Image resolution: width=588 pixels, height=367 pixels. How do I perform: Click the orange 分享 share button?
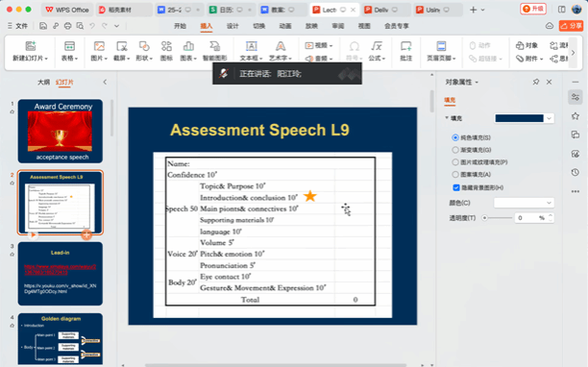pyautogui.click(x=571, y=26)
